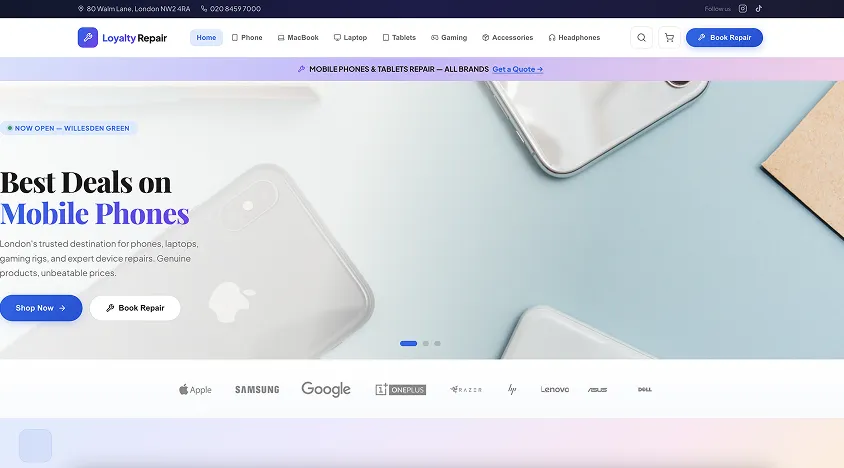Select the third carousel slide dot
Image resolution: width=844 pixels, height=468 pixels.
(x=438, y=344)
